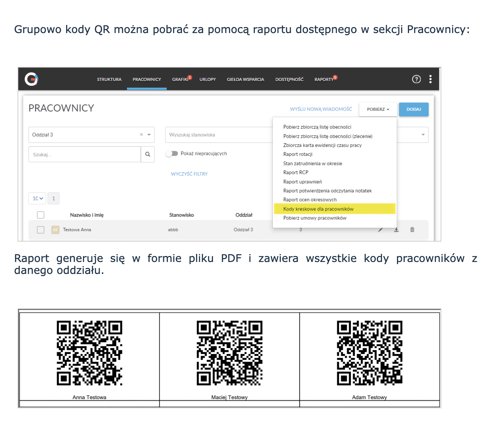Check the checkbox for Testowa Anna row
492x448 pixels.
[x=40, y=230]
